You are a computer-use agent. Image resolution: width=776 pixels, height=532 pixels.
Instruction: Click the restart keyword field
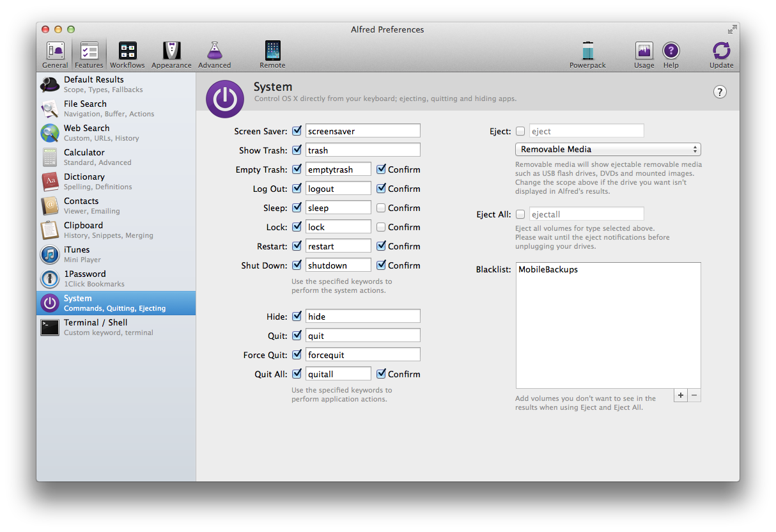[338, 246]
